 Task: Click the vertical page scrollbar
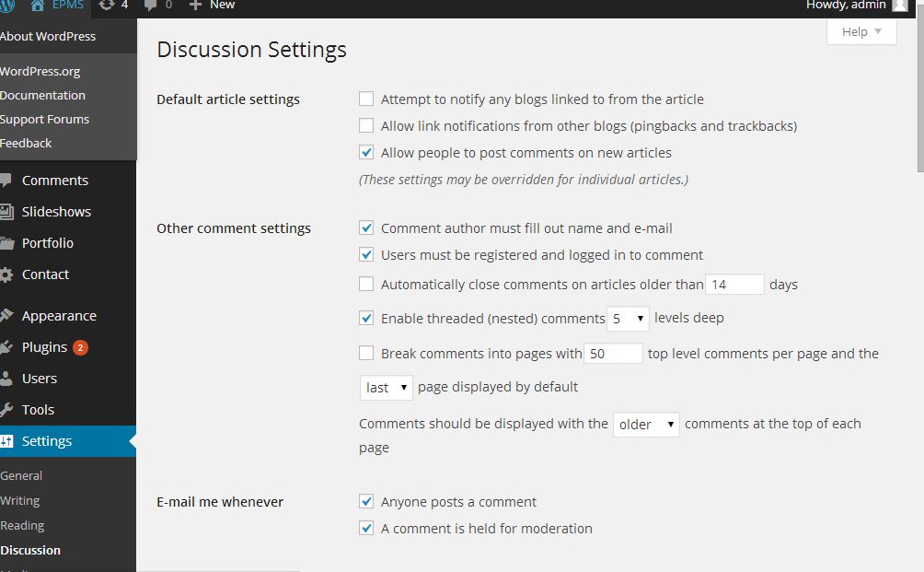tap(918, 92)
